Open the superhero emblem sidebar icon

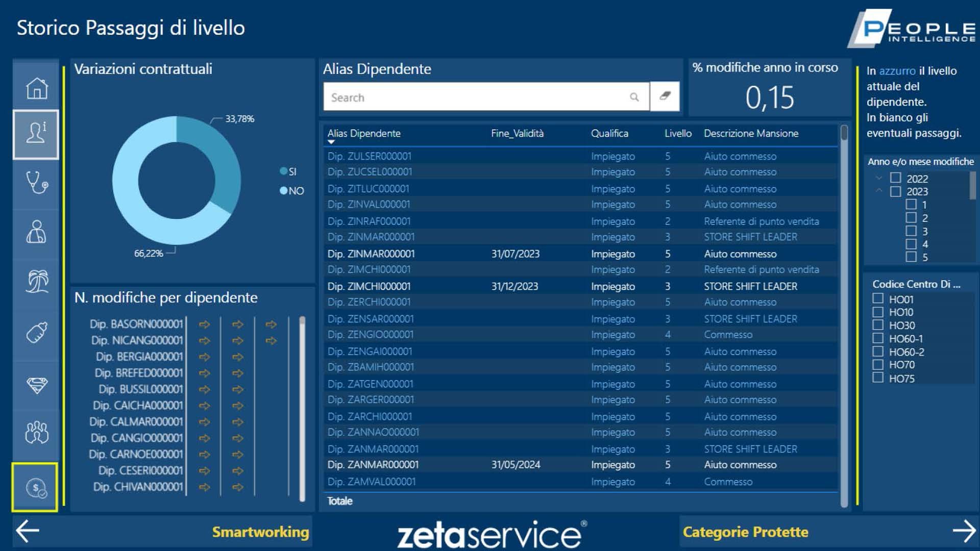pyautogui.click(x=36, y=385)
